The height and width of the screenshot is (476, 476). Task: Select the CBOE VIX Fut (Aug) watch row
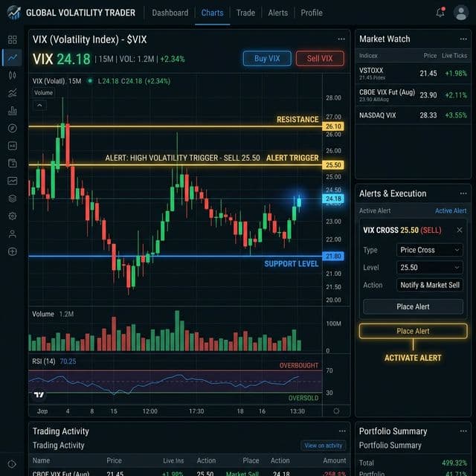[x=413, y=95]
